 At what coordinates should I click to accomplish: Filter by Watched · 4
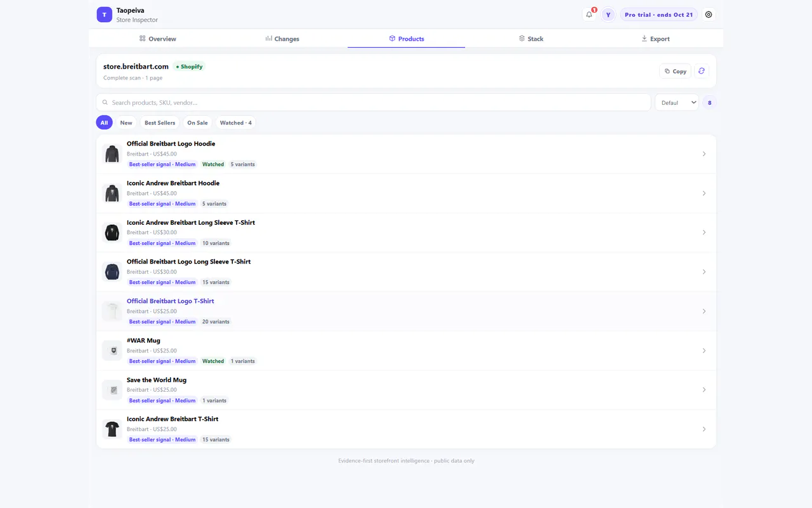click(x=235, y=123)
